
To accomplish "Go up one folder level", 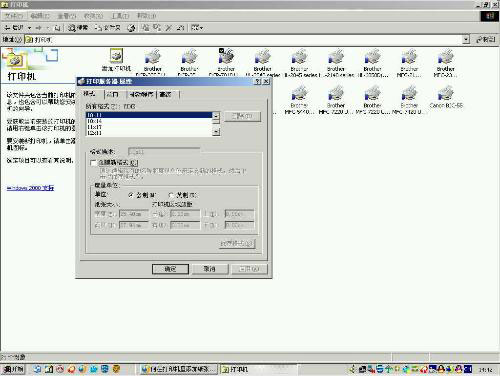I will point(57,28).
